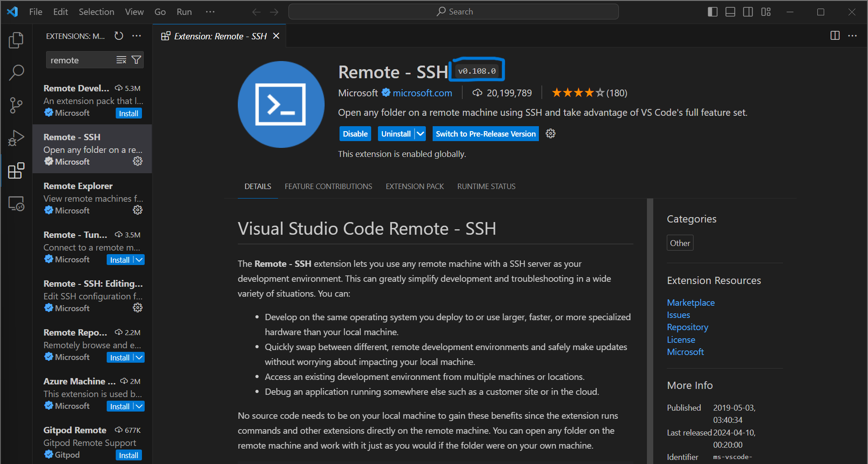Select the Run and Debug icon
Viewport: 868px width, 464px height.
pyautogui.click(x=16, y=137)
